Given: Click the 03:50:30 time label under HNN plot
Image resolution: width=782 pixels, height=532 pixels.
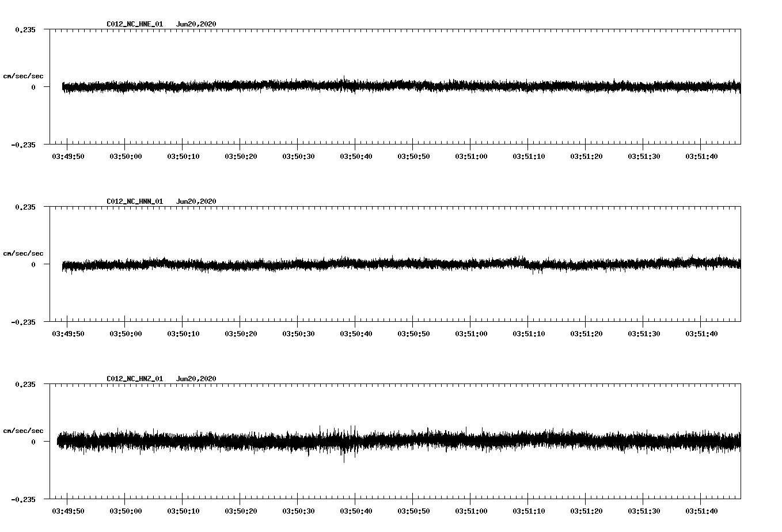Looking at the screenshot, I should pos(298,334).
